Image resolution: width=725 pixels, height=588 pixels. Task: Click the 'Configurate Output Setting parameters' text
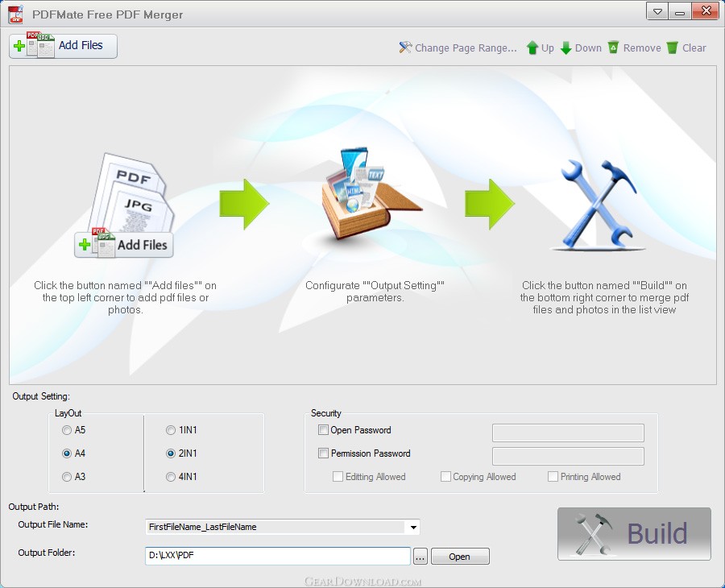[375, 292]
